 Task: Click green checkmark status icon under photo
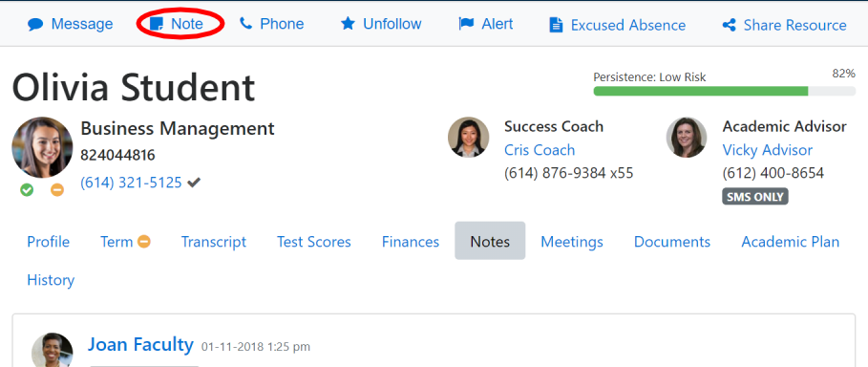pyautogui.click(x=27, y=190)
